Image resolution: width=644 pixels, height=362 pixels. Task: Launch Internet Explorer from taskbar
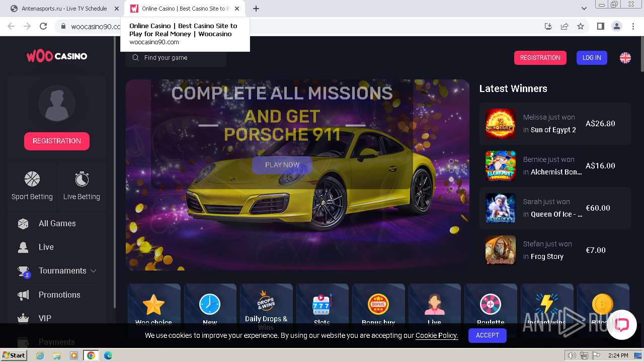point(40,355)
